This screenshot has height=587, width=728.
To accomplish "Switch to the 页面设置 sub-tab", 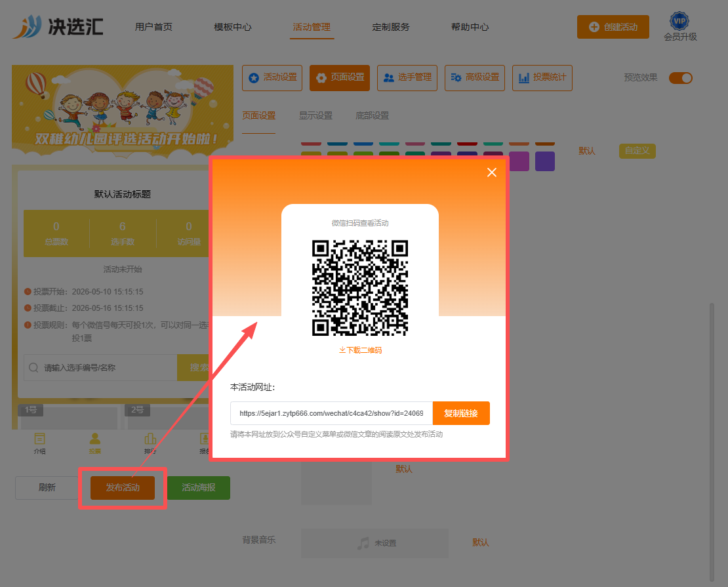I will click(x=258, y=115).
